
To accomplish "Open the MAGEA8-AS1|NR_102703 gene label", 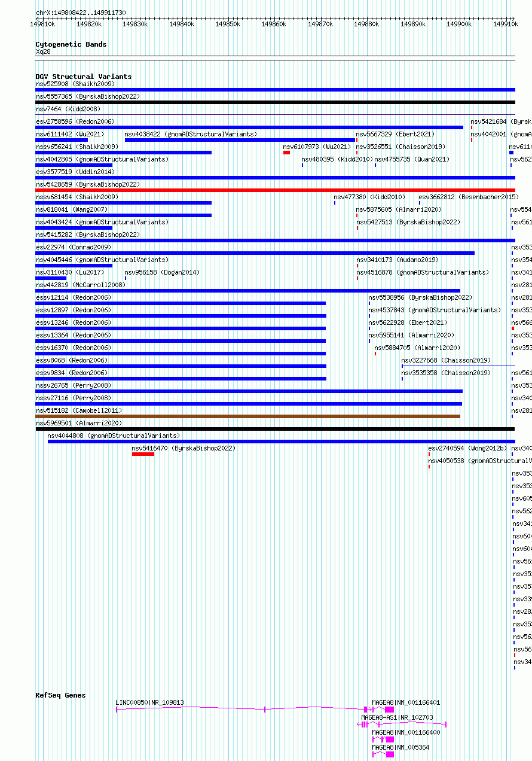I will click(398, 717).
